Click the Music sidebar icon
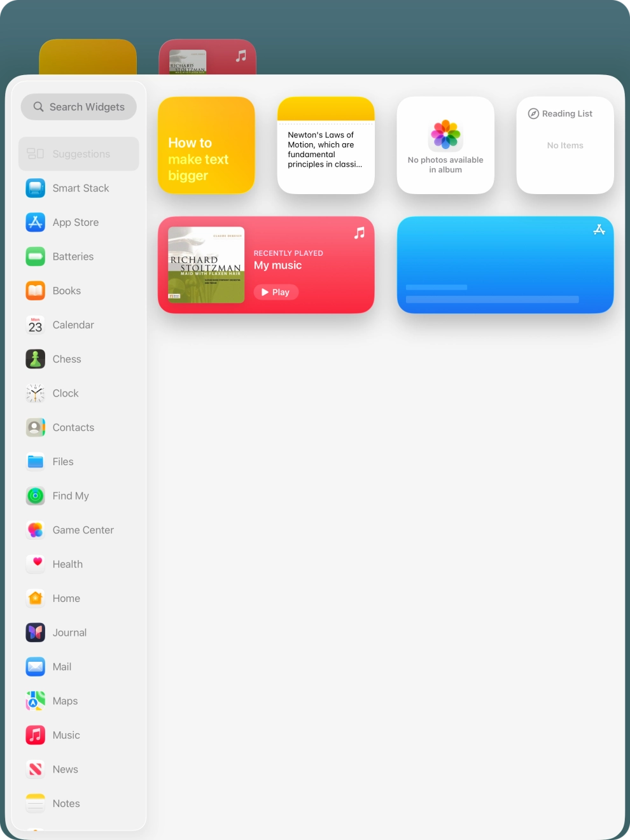Image resolution: width=630 pixels, height=840 pixels. 36,735
